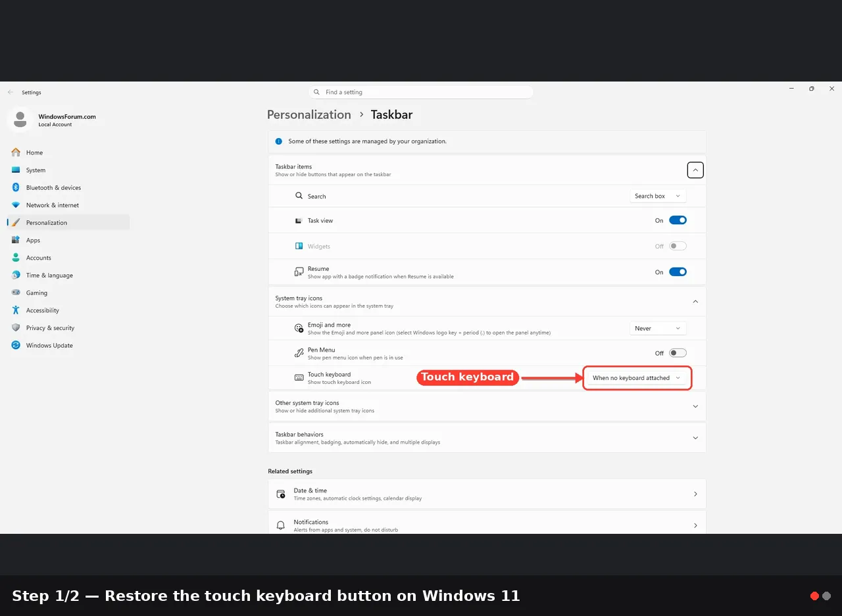Turn off the Task view toggle
The height and width of the screenshot is (616, 842).
pyautogui.click(x=678, y=220)
